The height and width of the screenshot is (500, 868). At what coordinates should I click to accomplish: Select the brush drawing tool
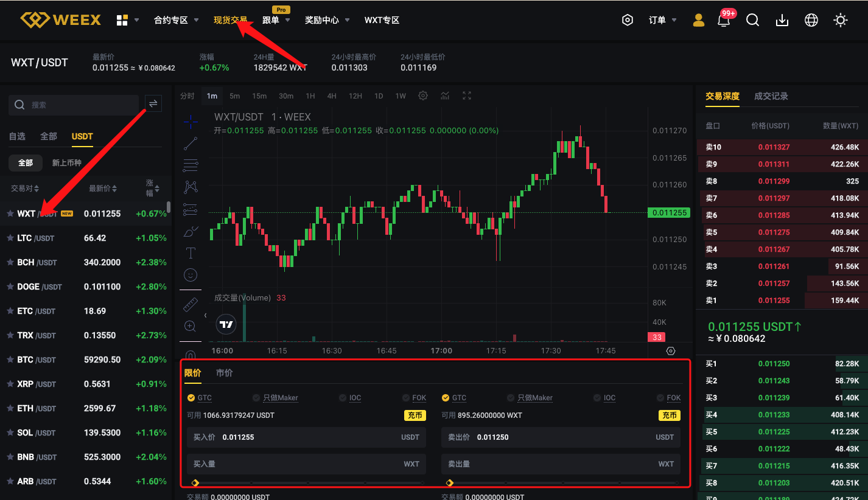click(191, 231)
